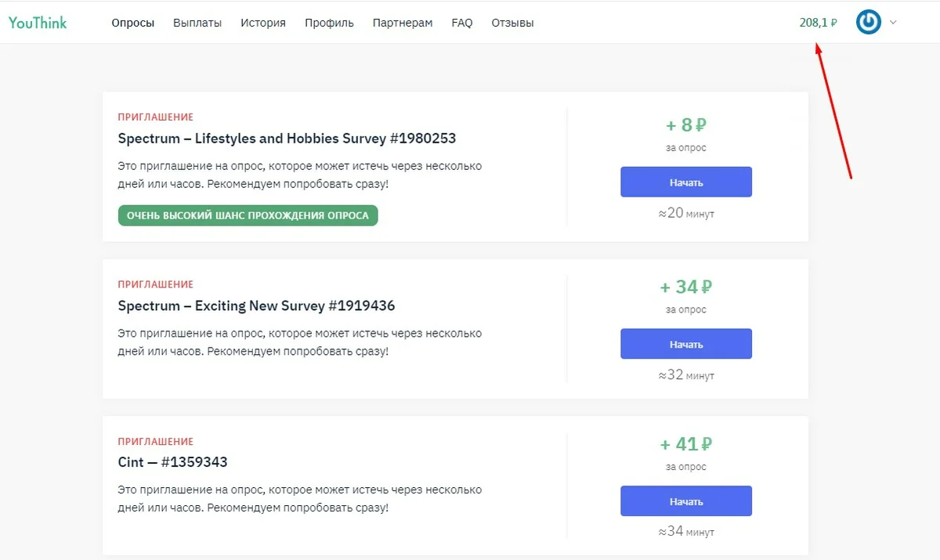Click ПРИГЛАШЕНИЕ label on Lifestyles card
The image size is (940, 560).
[155, 117]
